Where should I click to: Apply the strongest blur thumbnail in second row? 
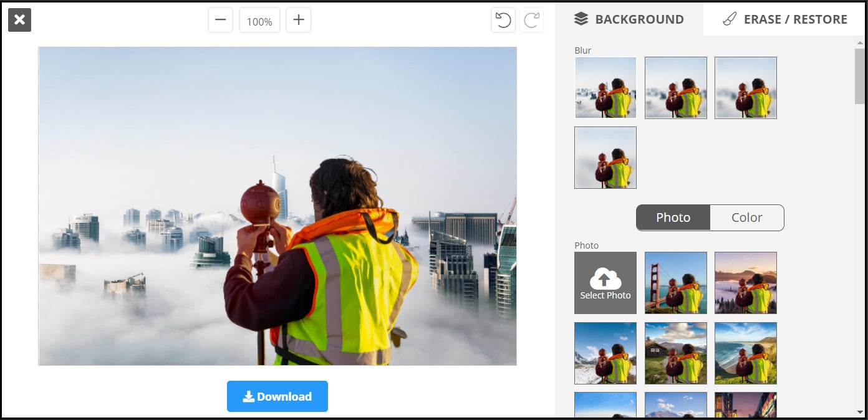coord(605,158)
